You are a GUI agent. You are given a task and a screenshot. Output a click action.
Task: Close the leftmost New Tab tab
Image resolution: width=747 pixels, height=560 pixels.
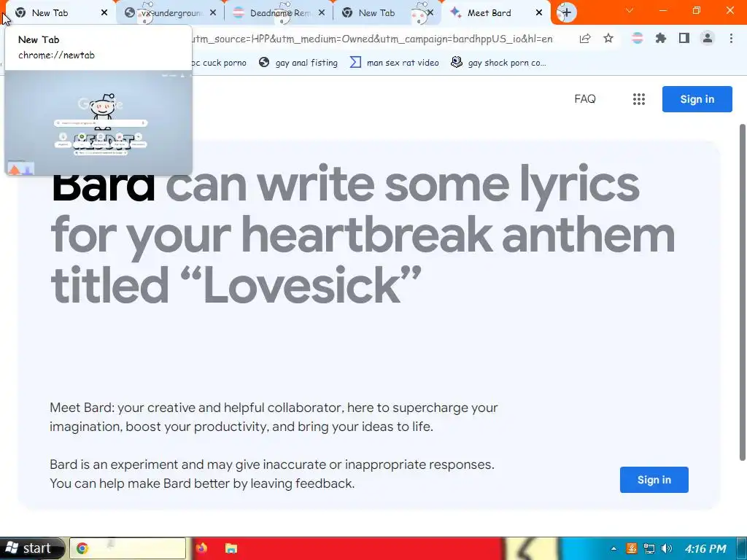point(104,13)
